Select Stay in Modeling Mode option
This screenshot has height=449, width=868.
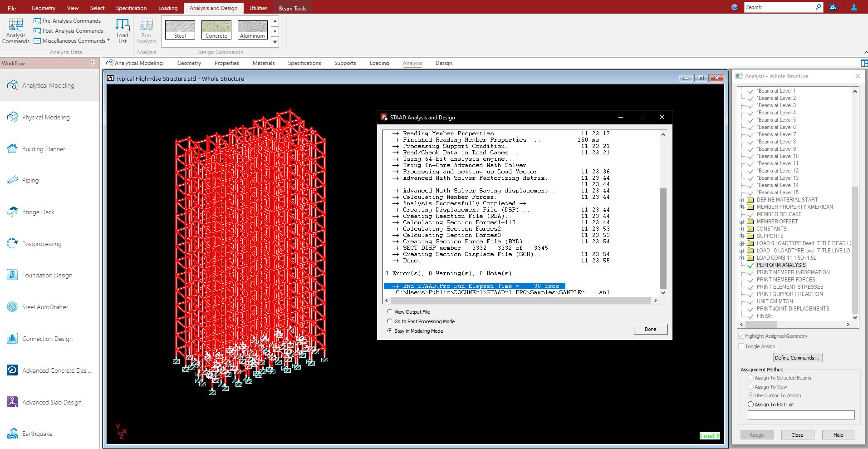tap(389, 331)
